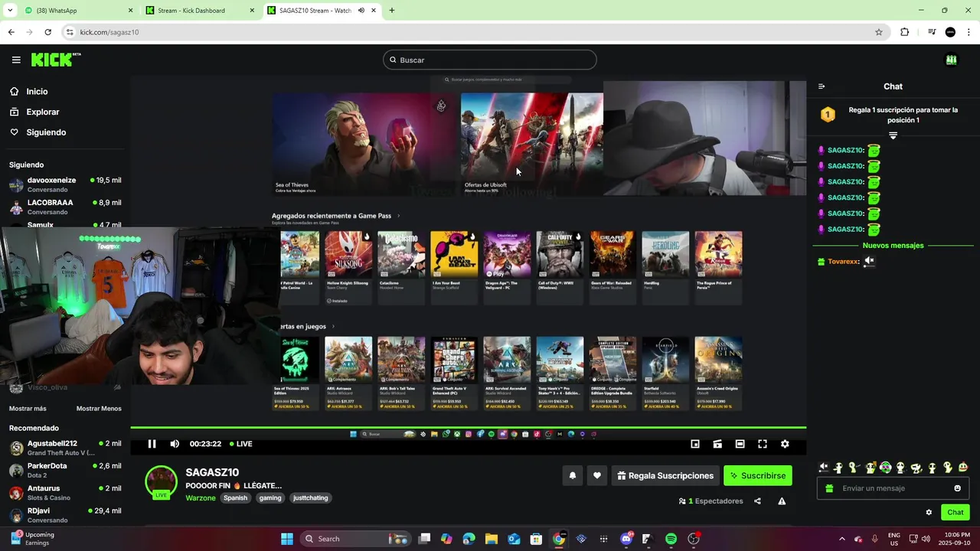Open video player settings gear
Viewport: 980px width, 551px height.
pos(785,444)
